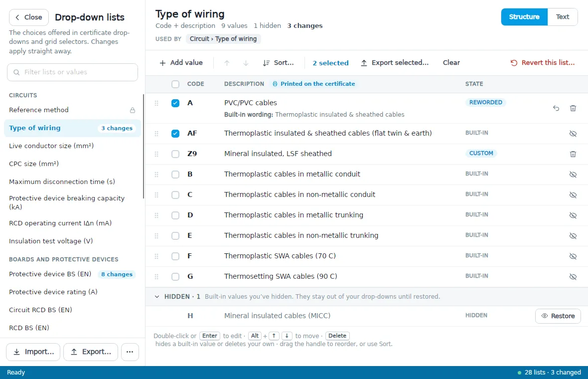Image resolution: width=588 pixels, height=379 pixels.
Task: Grab the drag handle for row B
Action: point(156,175)
